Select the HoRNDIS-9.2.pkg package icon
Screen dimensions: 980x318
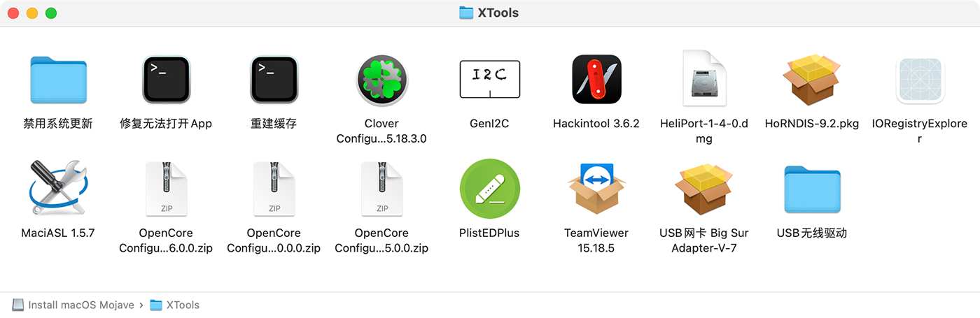tap(812, 78)
